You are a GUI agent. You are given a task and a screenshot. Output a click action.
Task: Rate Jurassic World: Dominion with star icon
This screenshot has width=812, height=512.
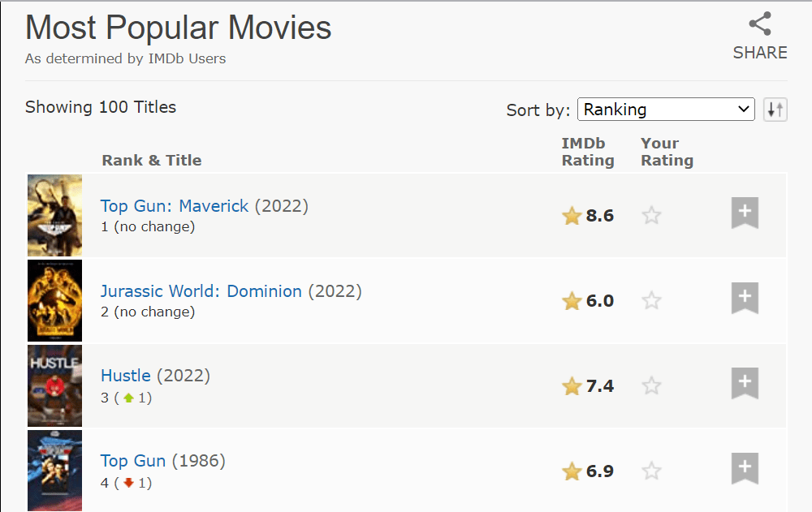coord(651,301)
